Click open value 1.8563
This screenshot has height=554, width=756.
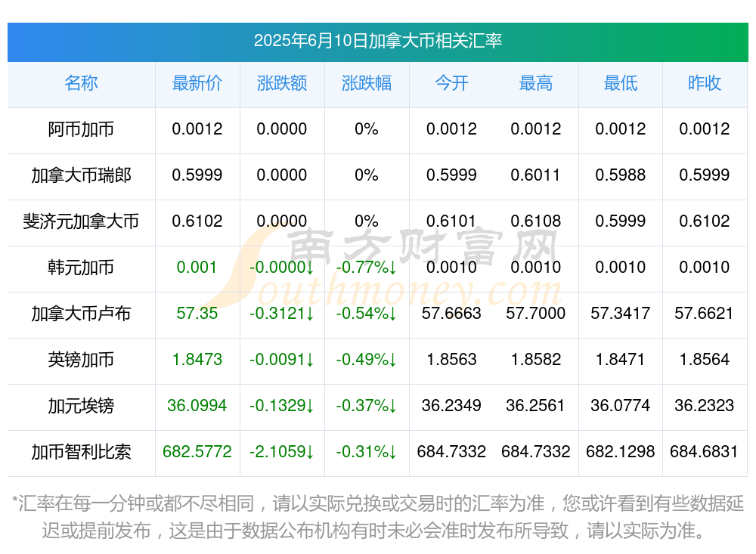point(451,360)
